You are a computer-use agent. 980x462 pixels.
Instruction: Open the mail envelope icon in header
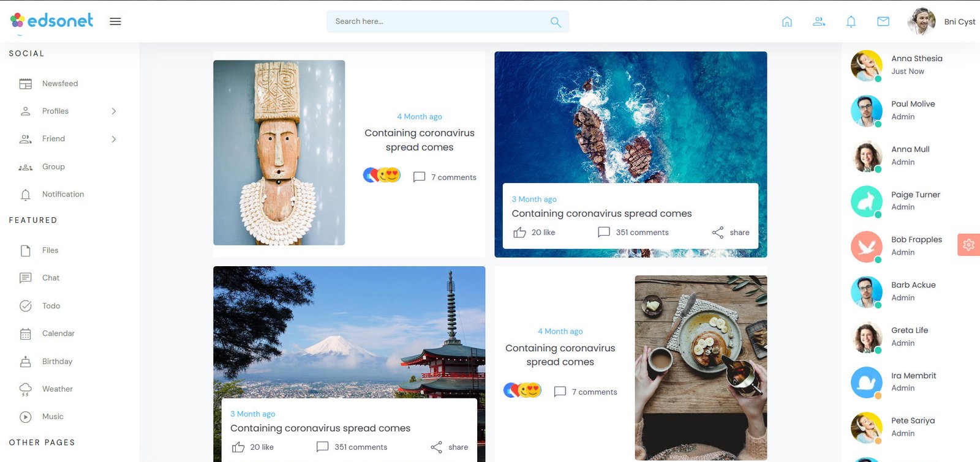pyautogui.click(x=883, y=22)
